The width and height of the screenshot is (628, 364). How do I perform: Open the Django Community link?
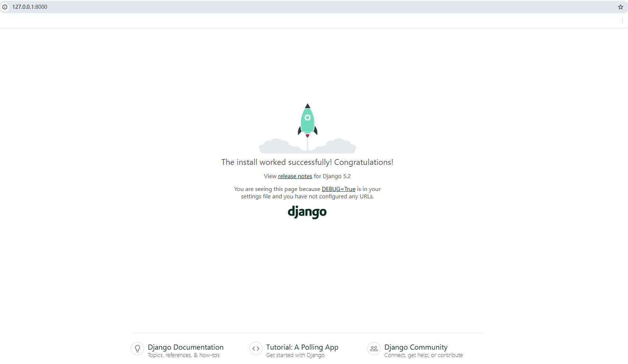416,347
